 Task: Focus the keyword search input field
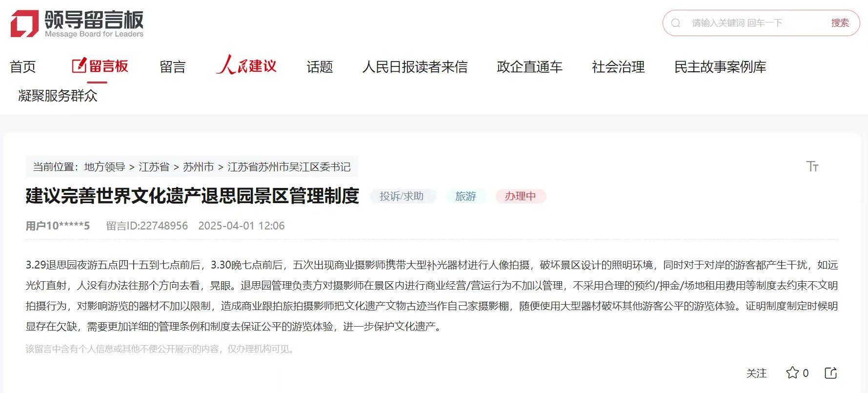(x=756, y=23)
